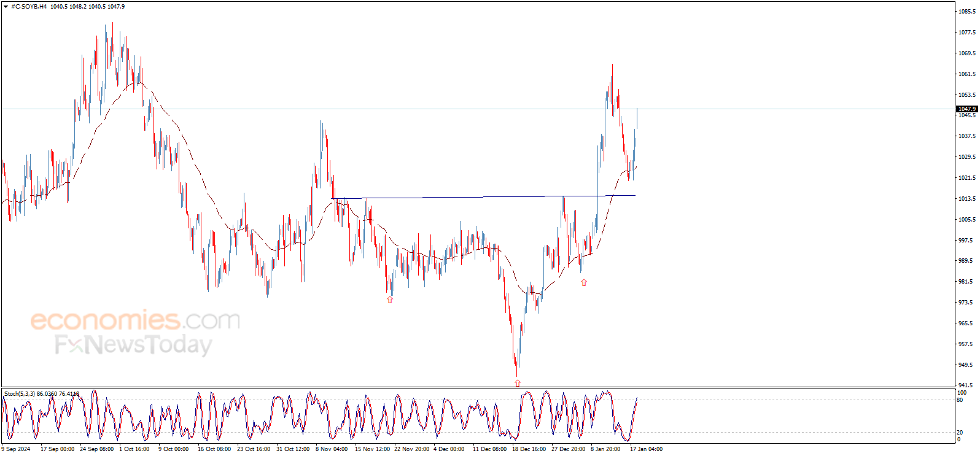Click the 17 Jan 04:00 date label
Screen dimensions: 980x456
(646, 449)
